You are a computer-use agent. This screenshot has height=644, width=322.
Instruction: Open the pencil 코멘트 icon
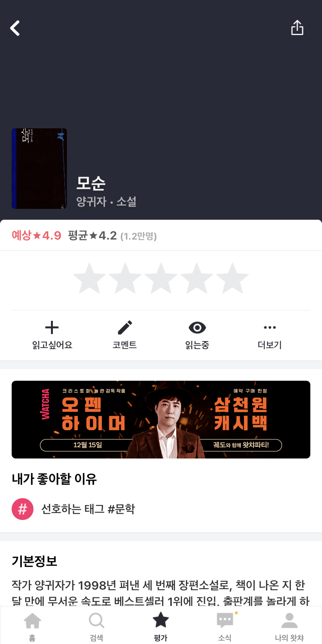coord(125,327)
